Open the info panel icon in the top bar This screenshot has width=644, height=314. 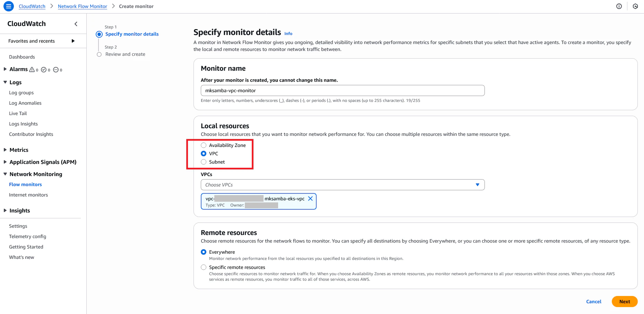pyautogui.click(x=619, y=6)
